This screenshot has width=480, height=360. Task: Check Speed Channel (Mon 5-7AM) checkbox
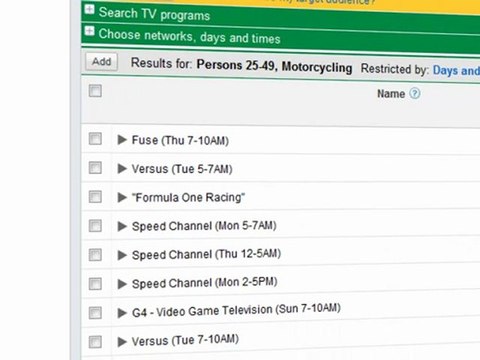(x=95, y=226)
